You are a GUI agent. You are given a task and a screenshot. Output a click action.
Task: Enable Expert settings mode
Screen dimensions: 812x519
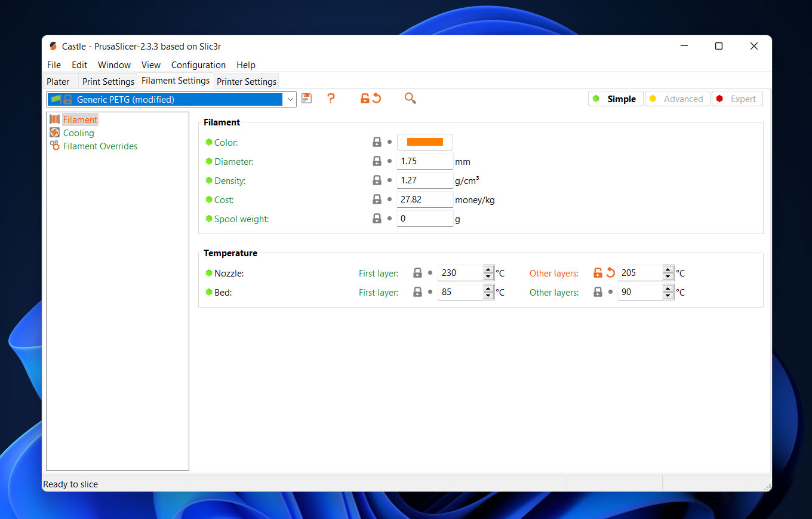click(x=737, y=99)
